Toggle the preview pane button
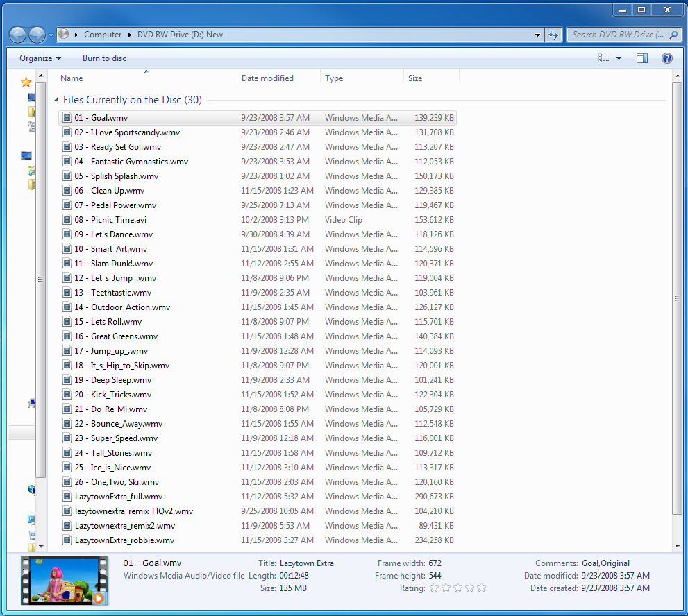The width and height of the screenshot is (688, 616). (x=642, y=58)
